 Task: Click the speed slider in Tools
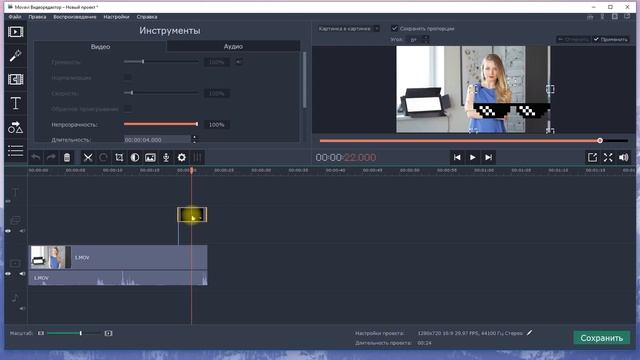click(161, 93)
